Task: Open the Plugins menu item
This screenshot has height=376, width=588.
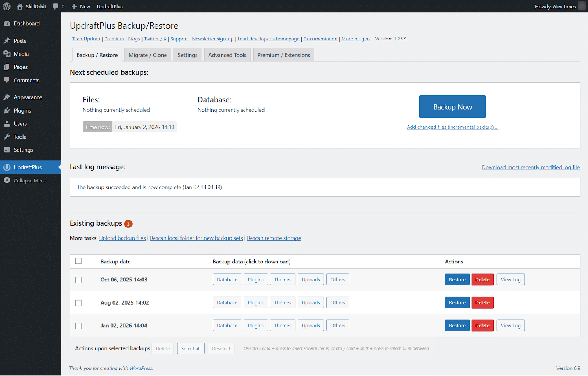Action: coord(22,111)
